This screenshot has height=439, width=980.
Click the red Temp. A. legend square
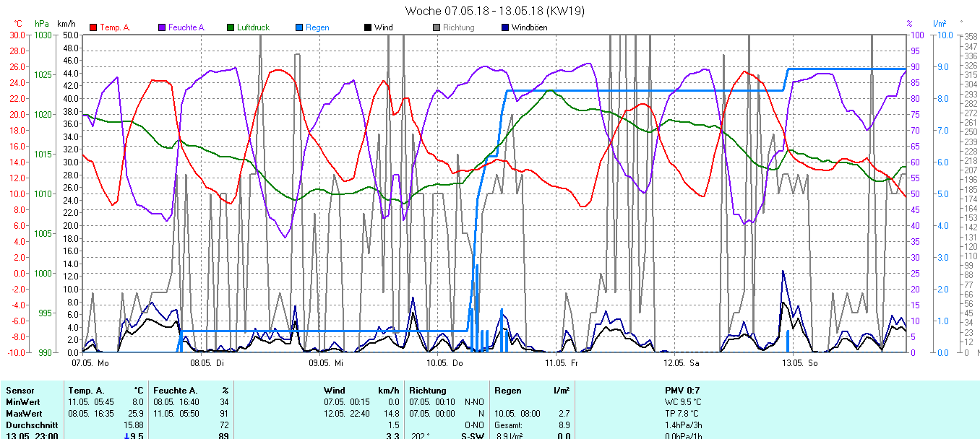pyautogui.click(x=93, y=27)
